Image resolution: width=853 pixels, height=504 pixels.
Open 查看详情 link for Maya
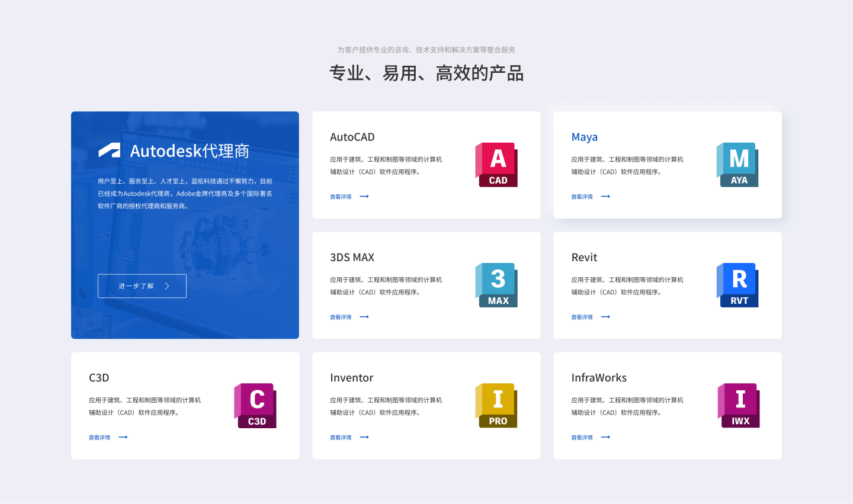(x=582, y=197)
